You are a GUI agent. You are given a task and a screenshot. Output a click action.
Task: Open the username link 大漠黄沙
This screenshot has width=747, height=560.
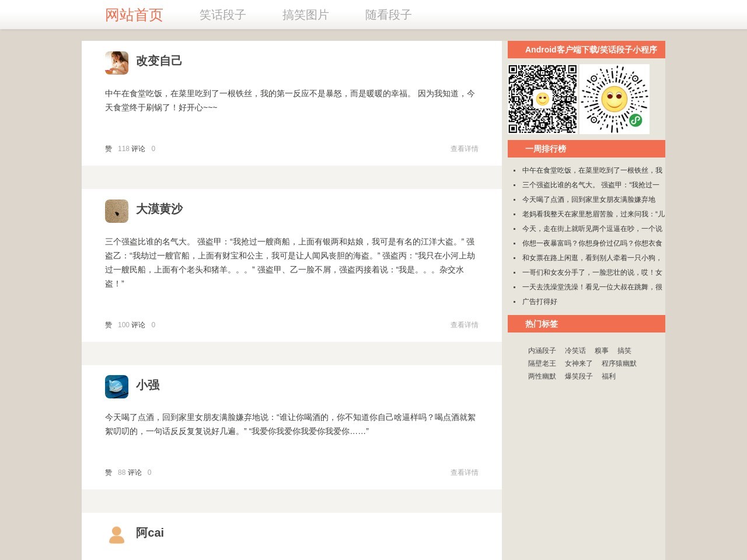pyautogui.click(x=159, y=209)
